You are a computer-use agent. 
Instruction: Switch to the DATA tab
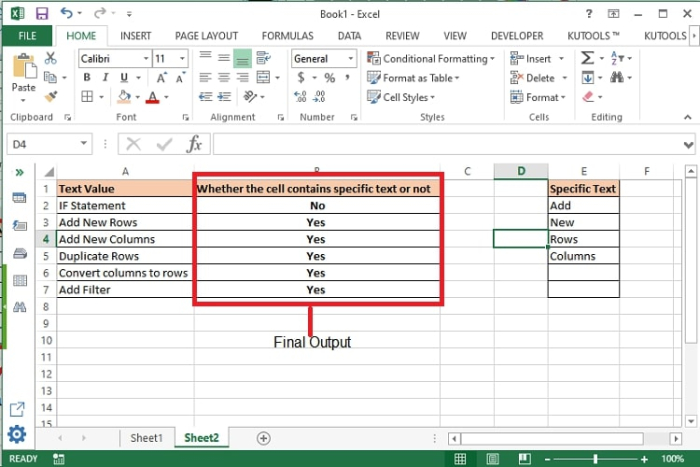[x=350, y=36]
